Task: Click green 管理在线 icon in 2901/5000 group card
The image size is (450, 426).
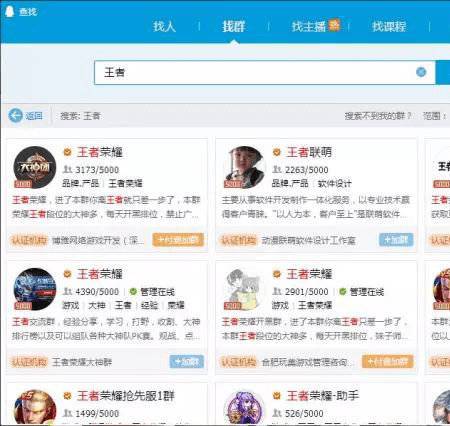Action: 343,292
